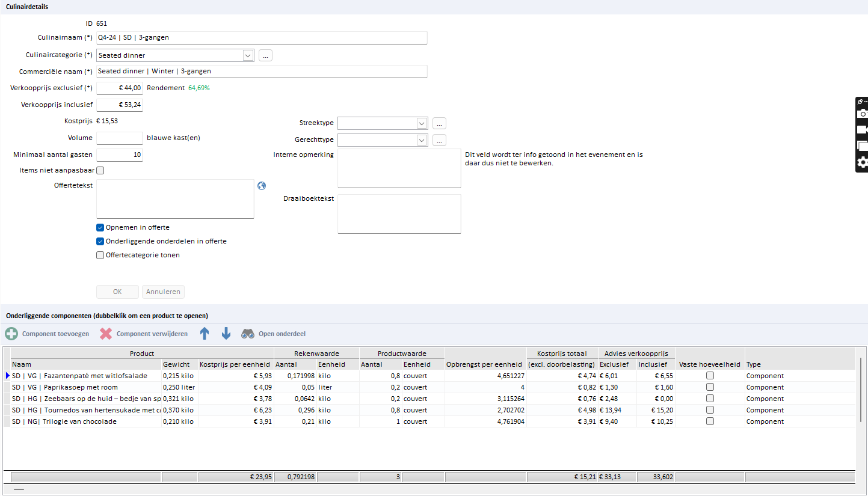The height and width of the screenshot is (496, 868).
Task: Uncheck Opnemen in offerte
Action: [100, 228]
